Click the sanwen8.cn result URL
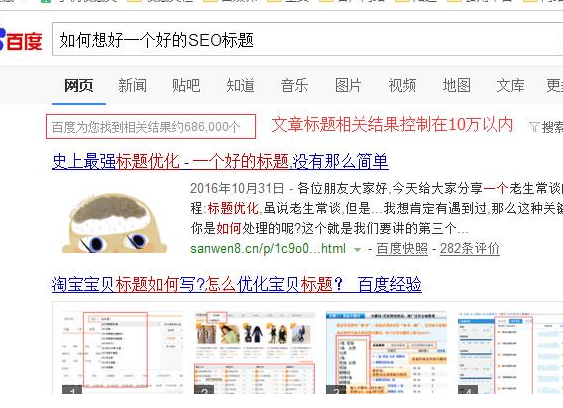 pyautogui.click(x=268, y=249)
